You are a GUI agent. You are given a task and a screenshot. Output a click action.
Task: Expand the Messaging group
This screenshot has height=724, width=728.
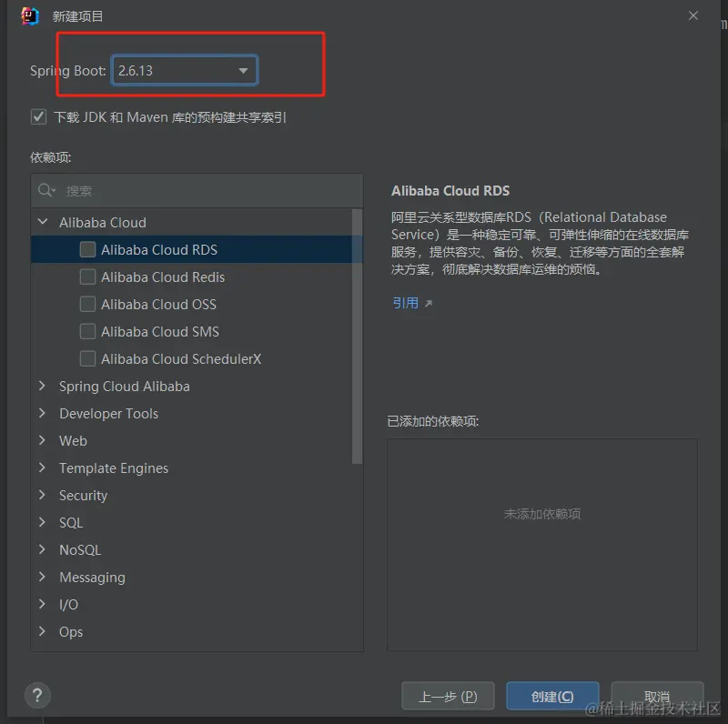click(x=42, y=577)
